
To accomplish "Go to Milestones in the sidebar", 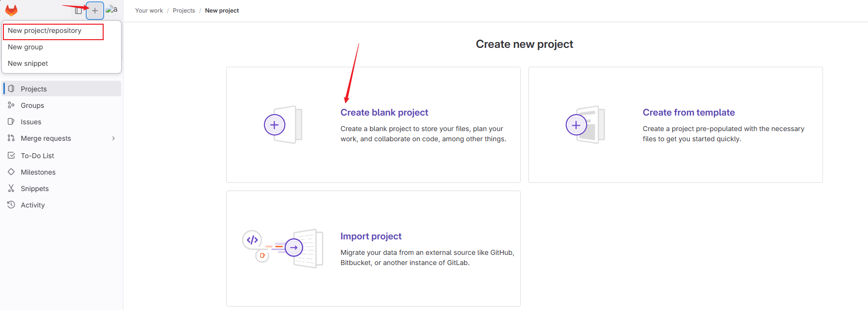I will [x=38, y=172].
